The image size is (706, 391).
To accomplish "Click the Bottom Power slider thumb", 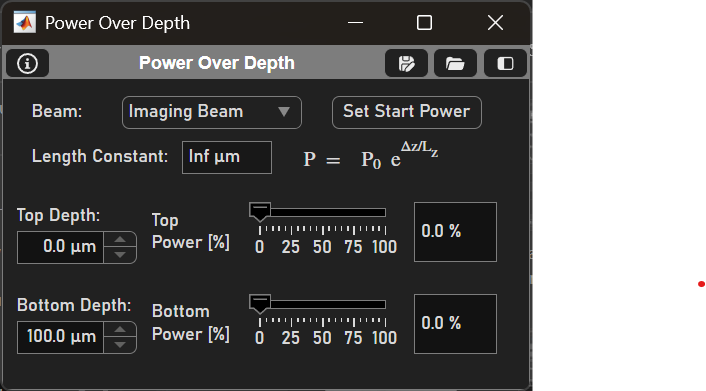I will [260, 304].
